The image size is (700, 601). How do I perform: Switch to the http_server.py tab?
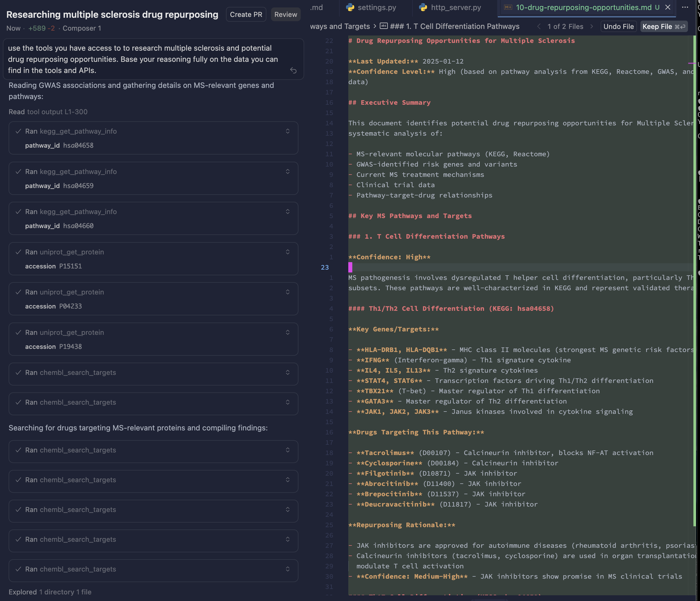pos(455,7)
